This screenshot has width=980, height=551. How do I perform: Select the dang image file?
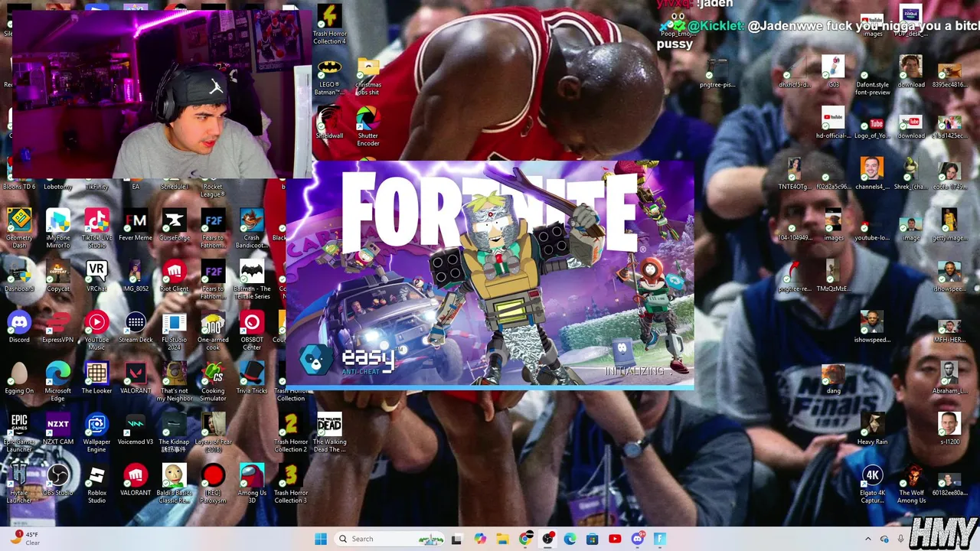[833, 378]
